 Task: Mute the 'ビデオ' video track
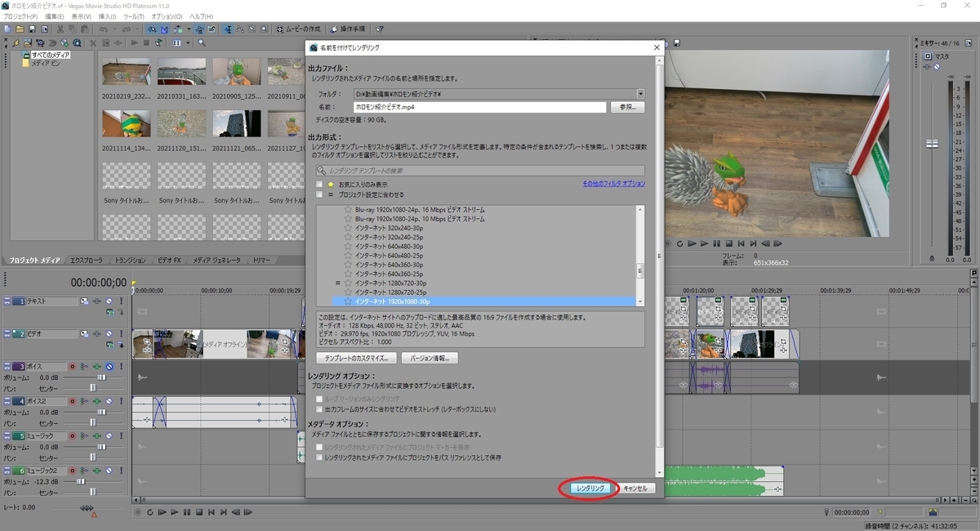[x=109, y=334]
